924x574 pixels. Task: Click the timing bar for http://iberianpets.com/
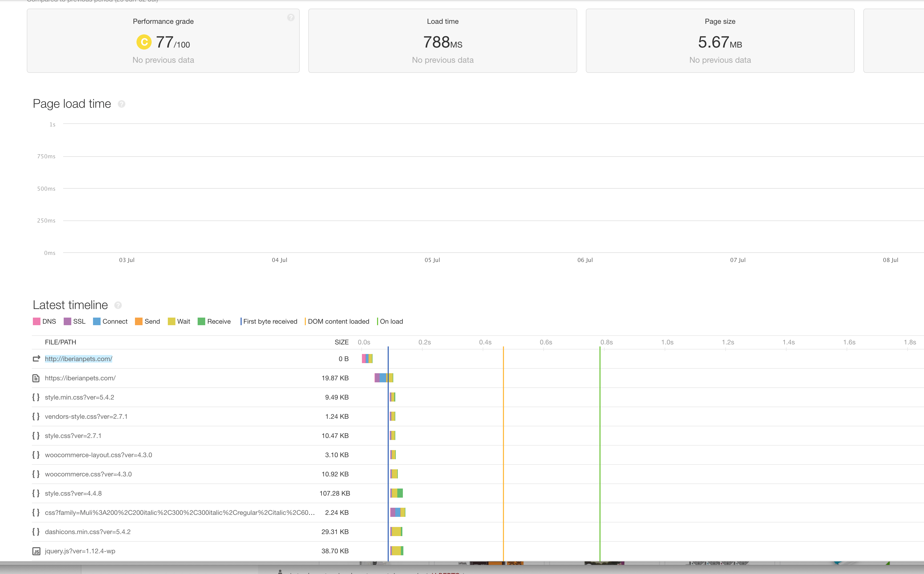tap(367, 358)
